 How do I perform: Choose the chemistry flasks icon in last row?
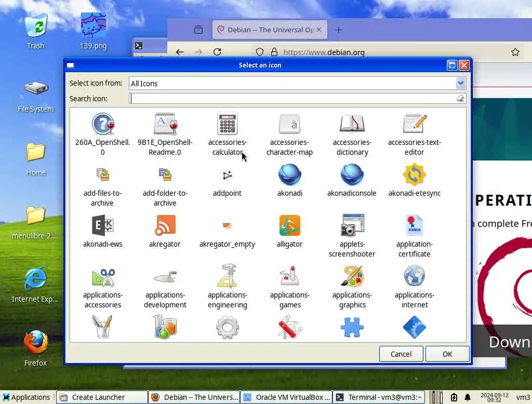tap(165, 327)
